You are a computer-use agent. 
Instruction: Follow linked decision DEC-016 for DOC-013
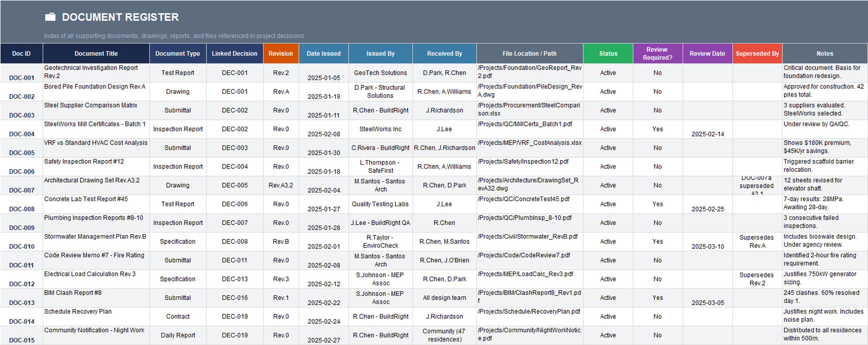pos(234,298)
